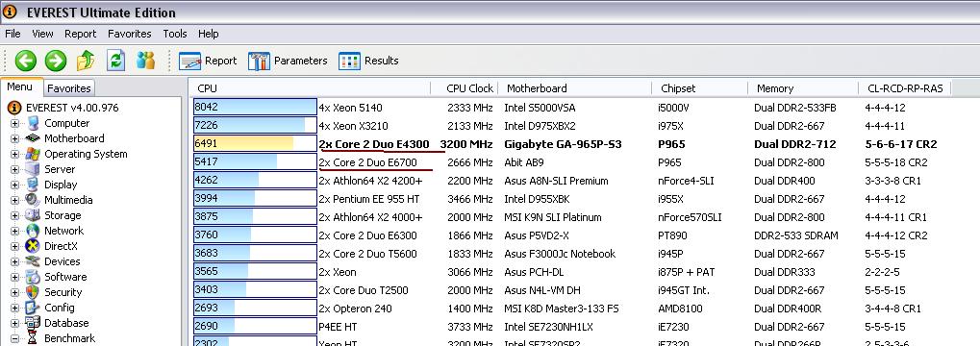Viewport: 980px width, 346px height.
Task: Click the Storage tree icon
Action: click(33, 215)
